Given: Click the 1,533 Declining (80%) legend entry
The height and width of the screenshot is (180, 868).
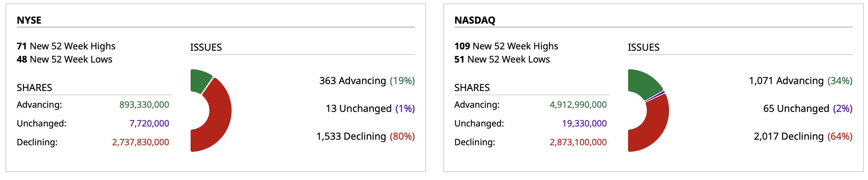Looking at the screenshot, I should pos(366,136).
